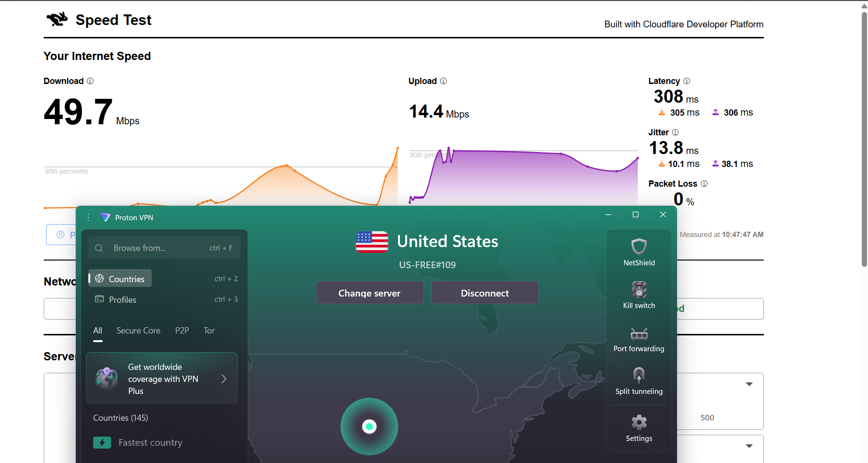
Task: Click the download speed graph
Action: coord(221,178)
